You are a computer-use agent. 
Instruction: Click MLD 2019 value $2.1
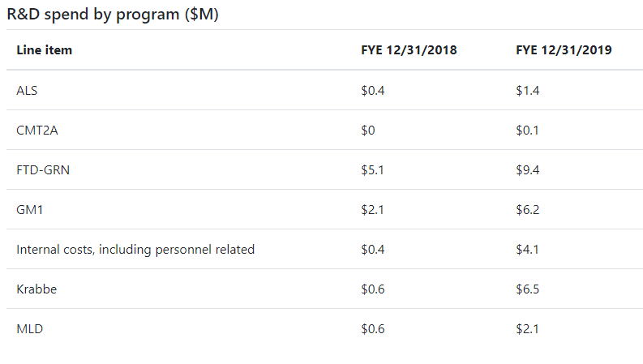[527, 329]
